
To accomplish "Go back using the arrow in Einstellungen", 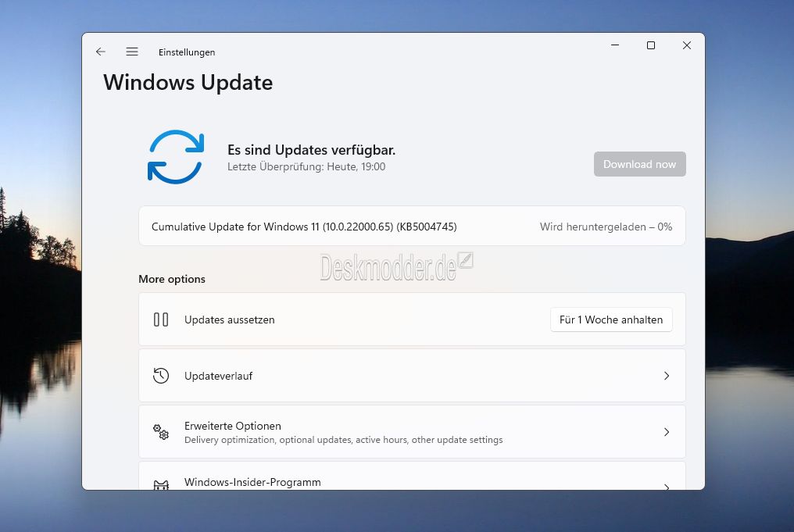I will [101, 52].
